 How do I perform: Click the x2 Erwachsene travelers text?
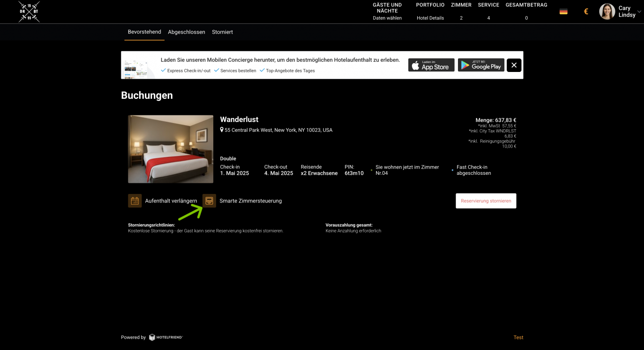(319, 173)
